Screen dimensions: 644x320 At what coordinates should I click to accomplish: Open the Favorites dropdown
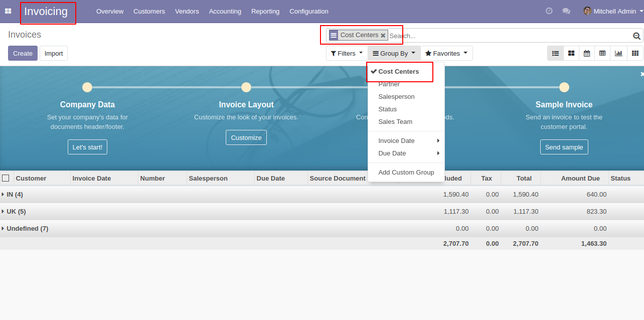[x=446, y=53]
